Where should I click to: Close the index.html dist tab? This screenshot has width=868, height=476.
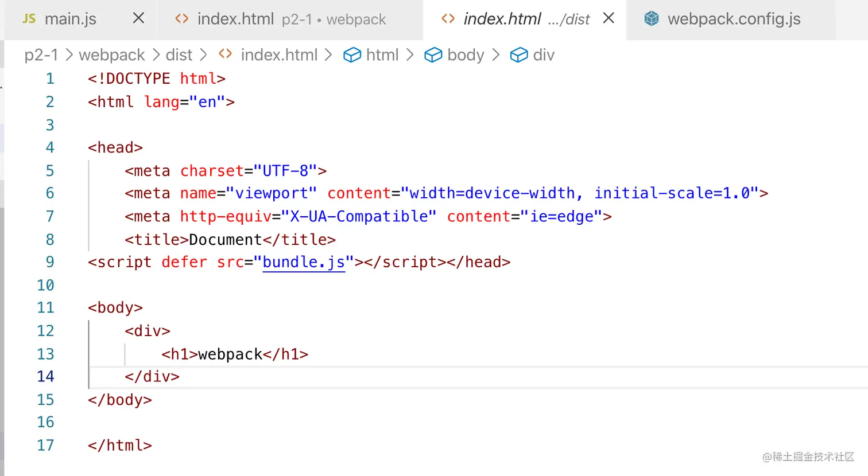coord(609,18)
